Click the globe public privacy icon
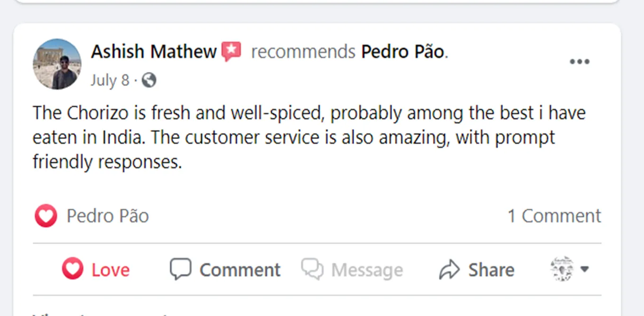 coord(148,80)
